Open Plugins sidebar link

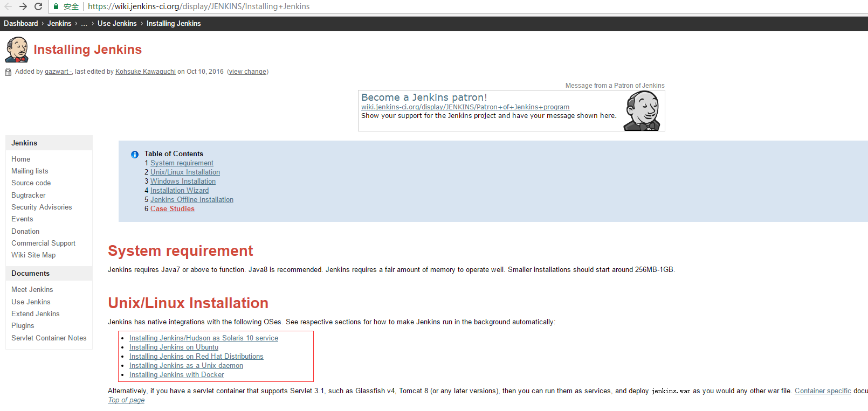point(23,326)
